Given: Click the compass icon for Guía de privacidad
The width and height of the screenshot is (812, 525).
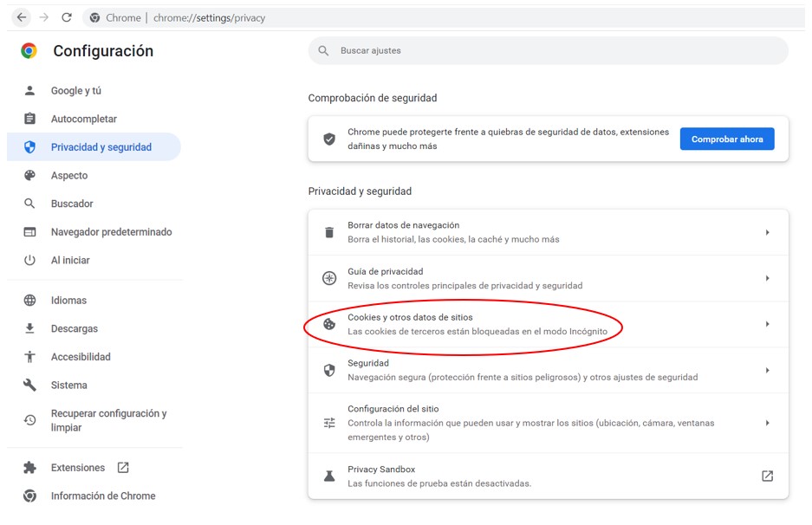Looking at the screenshot, I should pyautogui.click(x=328, y=278).
